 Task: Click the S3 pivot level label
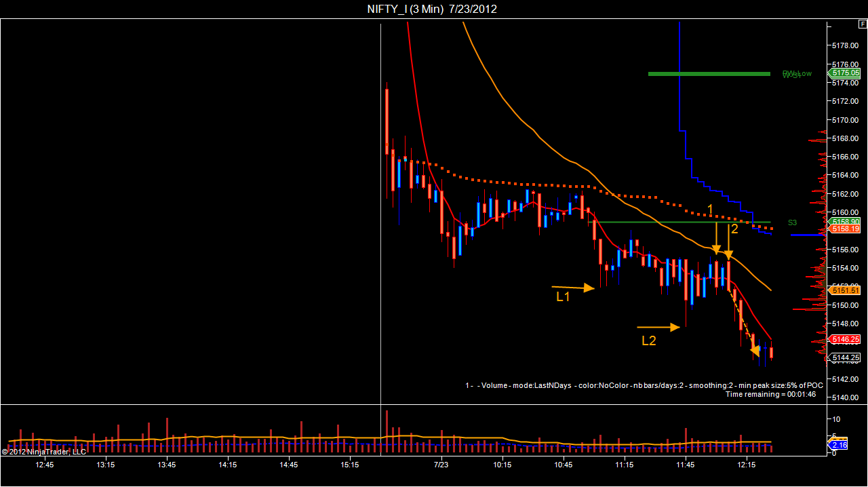point(792,222)
